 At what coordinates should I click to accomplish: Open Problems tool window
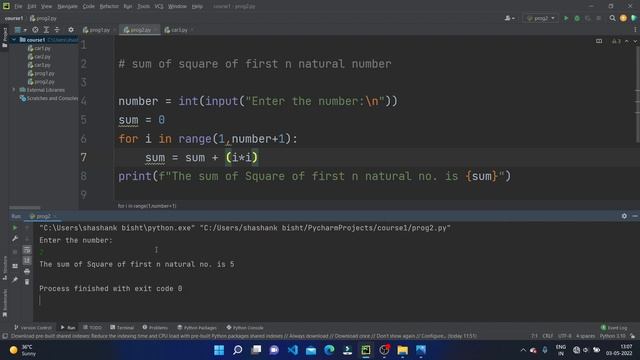pos(155,327)
